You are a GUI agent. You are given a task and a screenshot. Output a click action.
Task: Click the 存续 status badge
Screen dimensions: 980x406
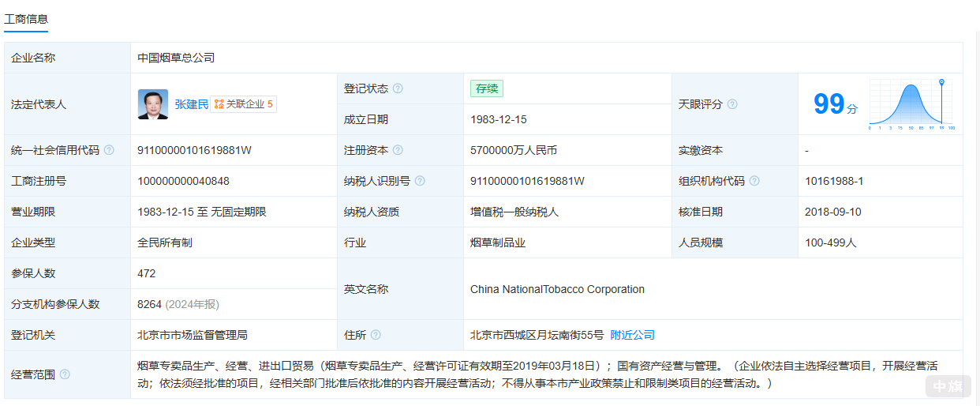[x=487, y=88]
